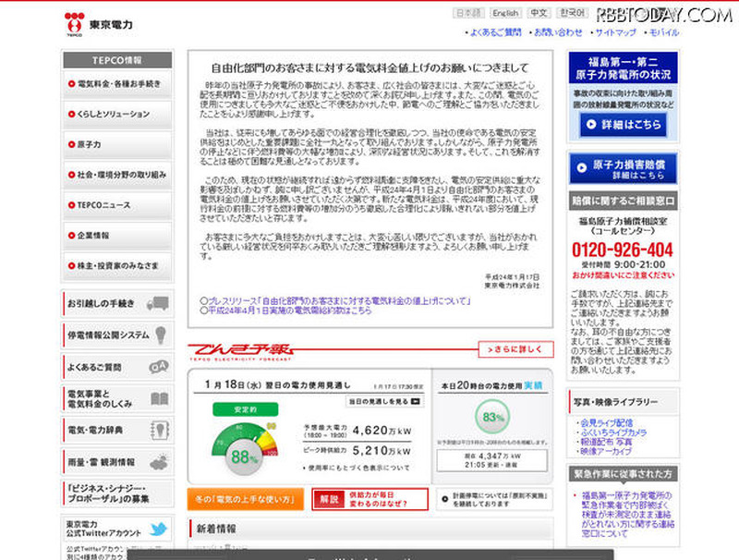This screenshot has height=560, width=739.
Task: Open 電気料金・各種お手続き menu item
Action: 117,83
